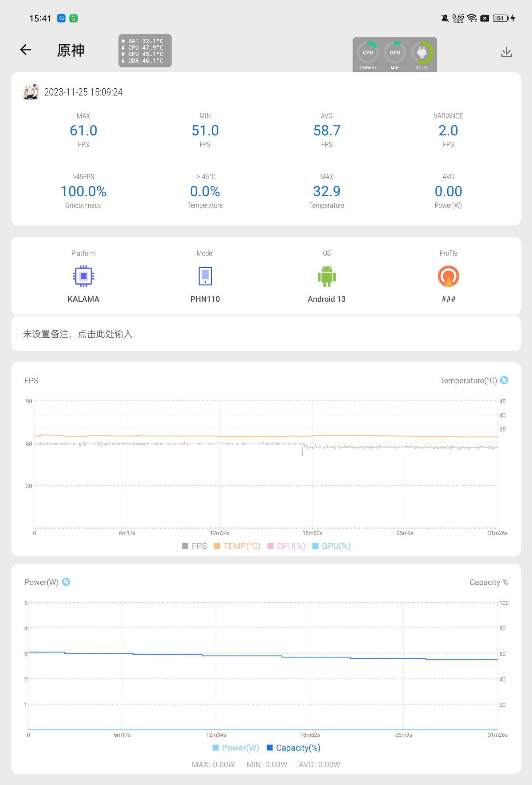
Task: Tap the 100.0% Smoothness value
Action: coord(84,191)
